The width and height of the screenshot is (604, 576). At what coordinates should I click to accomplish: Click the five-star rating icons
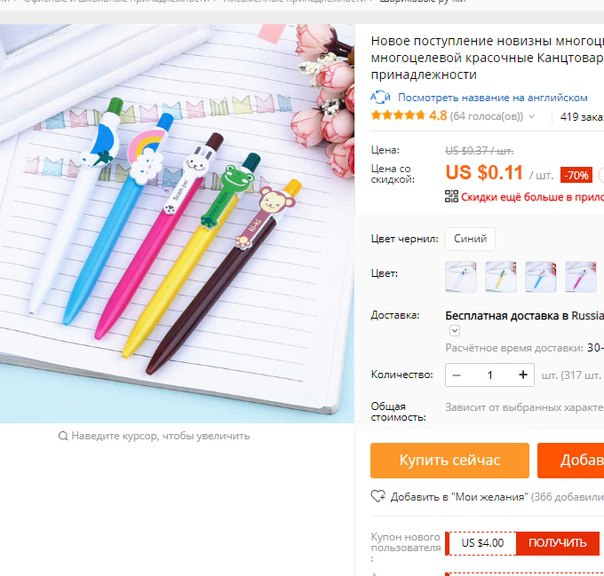click(x=398, y=115)
